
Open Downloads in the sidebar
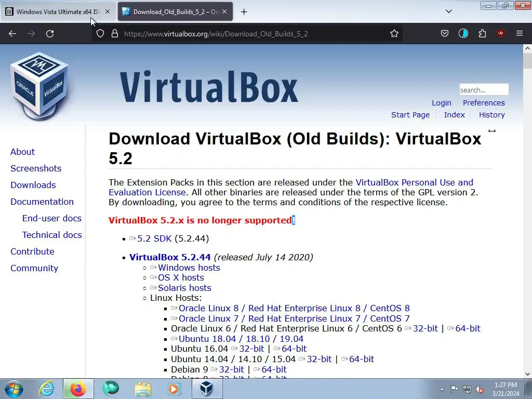point(33,185)
